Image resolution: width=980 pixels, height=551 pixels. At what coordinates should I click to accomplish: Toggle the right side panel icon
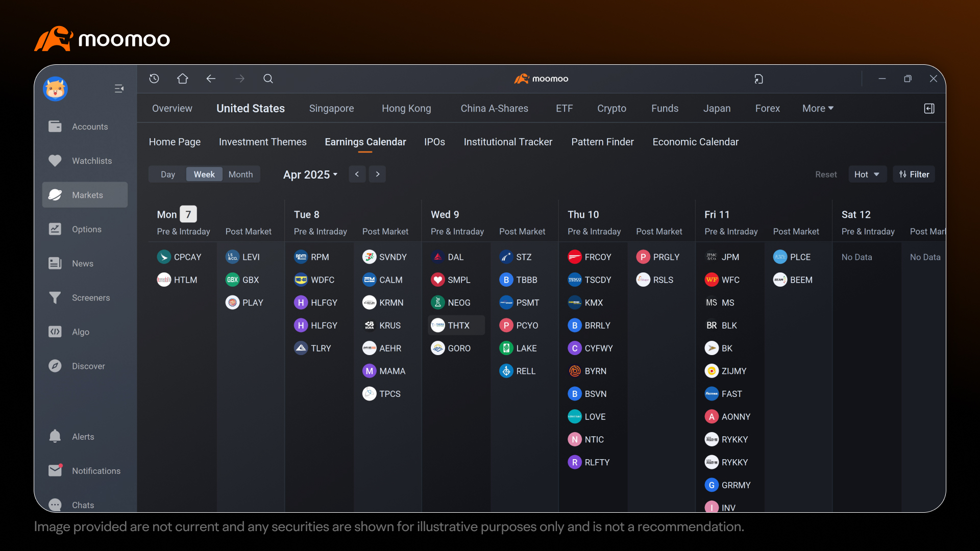tap(929, 108)
